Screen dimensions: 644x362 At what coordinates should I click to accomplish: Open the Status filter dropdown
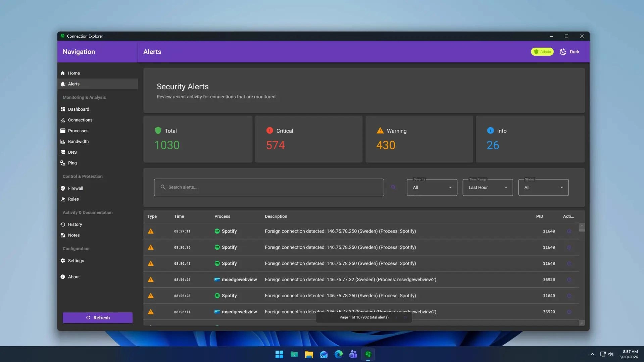[543, 187]
